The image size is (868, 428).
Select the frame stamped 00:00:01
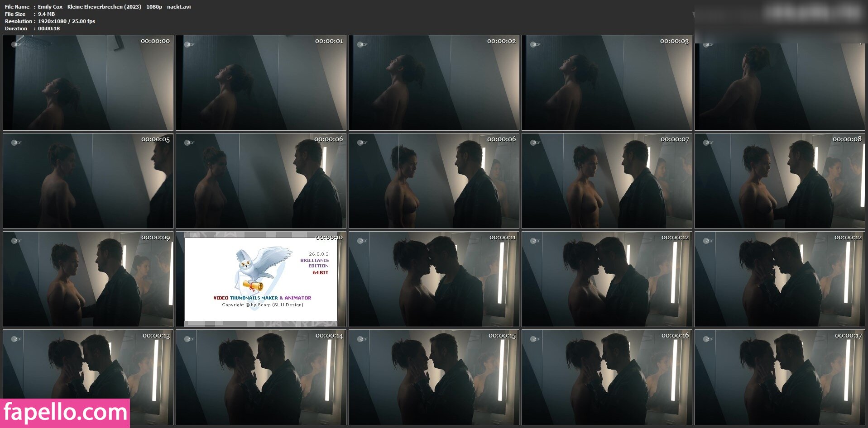[261, 83]
